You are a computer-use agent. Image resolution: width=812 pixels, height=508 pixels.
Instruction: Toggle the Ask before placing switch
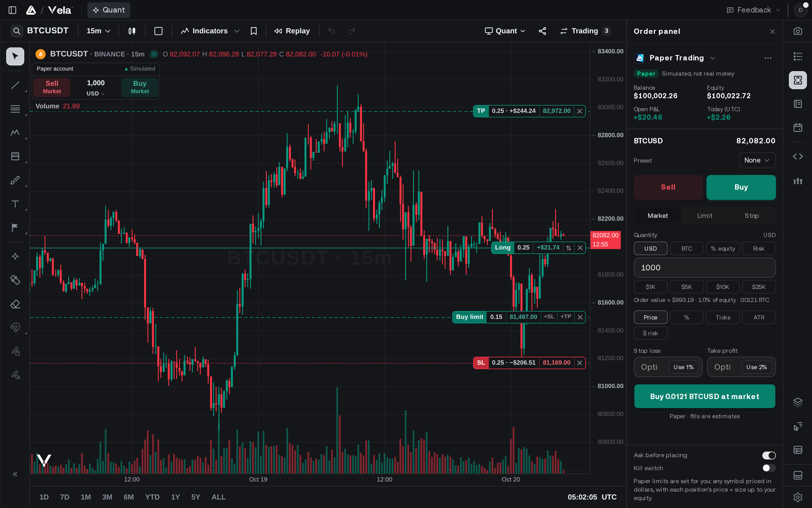[x=769, y=455]
